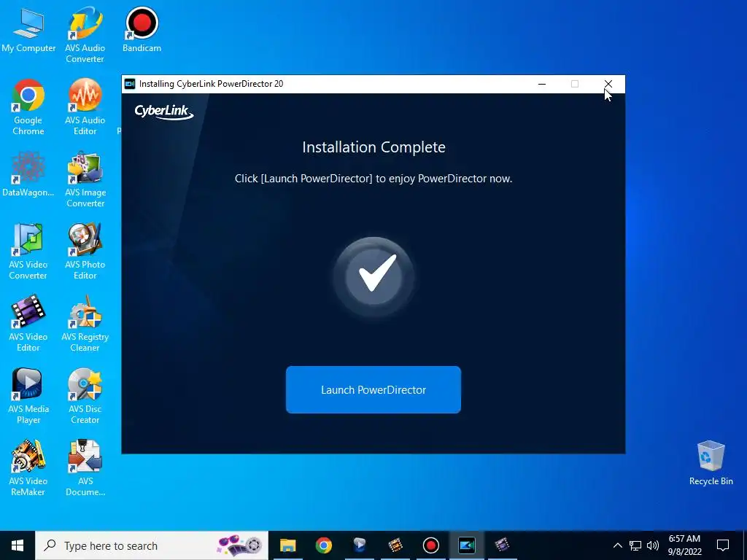Screen dimensions: 747x560
Task: Open the clapperboard taskbar icon
Action: point(502,545)
